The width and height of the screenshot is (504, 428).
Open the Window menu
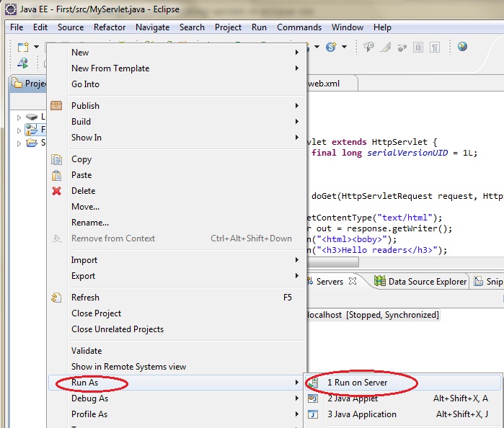(x=348, y=27)
